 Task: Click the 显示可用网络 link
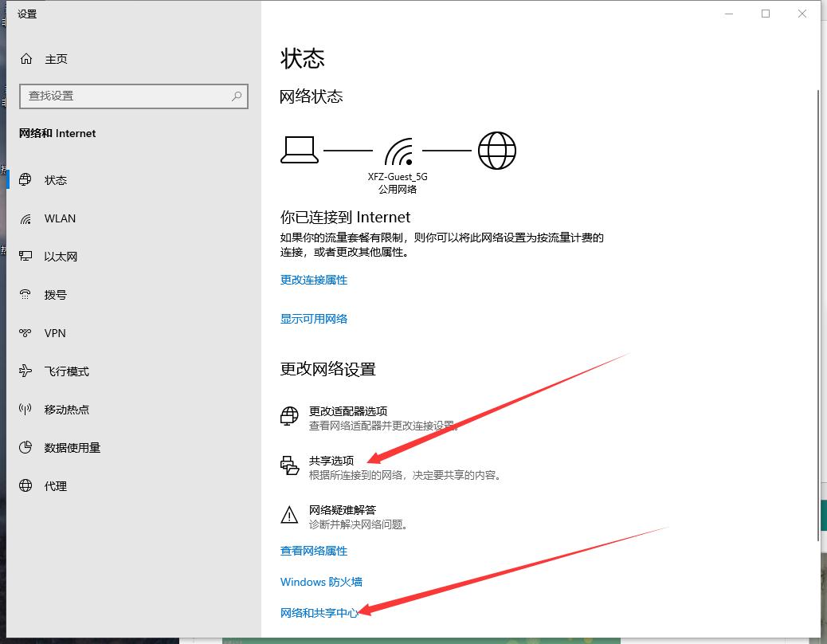314,319
